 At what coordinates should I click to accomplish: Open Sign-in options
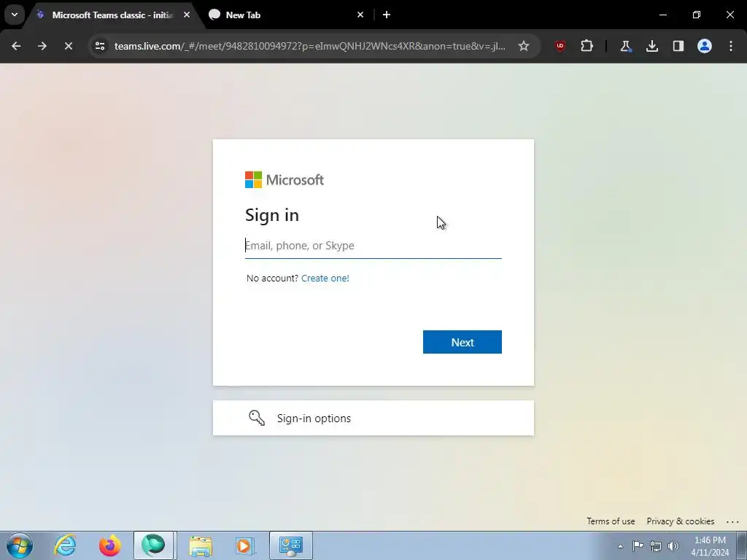(373, 418)
